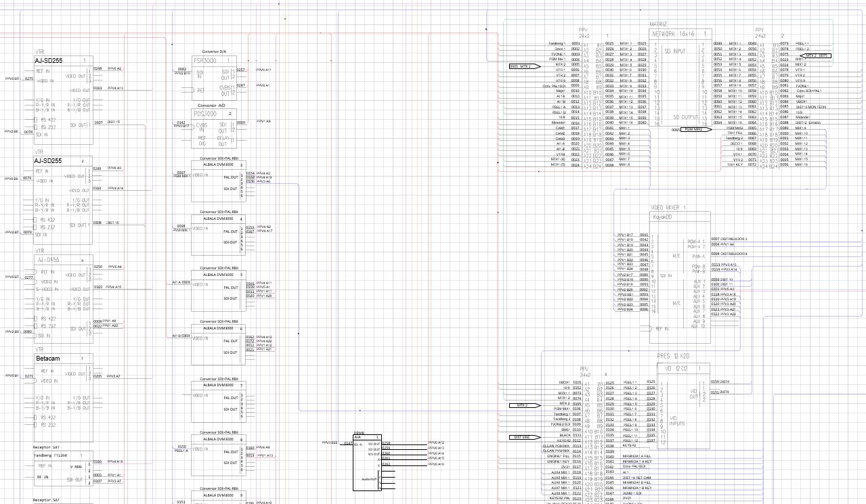Image resolution: width=866 pixels, height=504 pixels.
Task: Select ALBALA DVM3000 converter number 4
Action: click(x=218, y=219)
